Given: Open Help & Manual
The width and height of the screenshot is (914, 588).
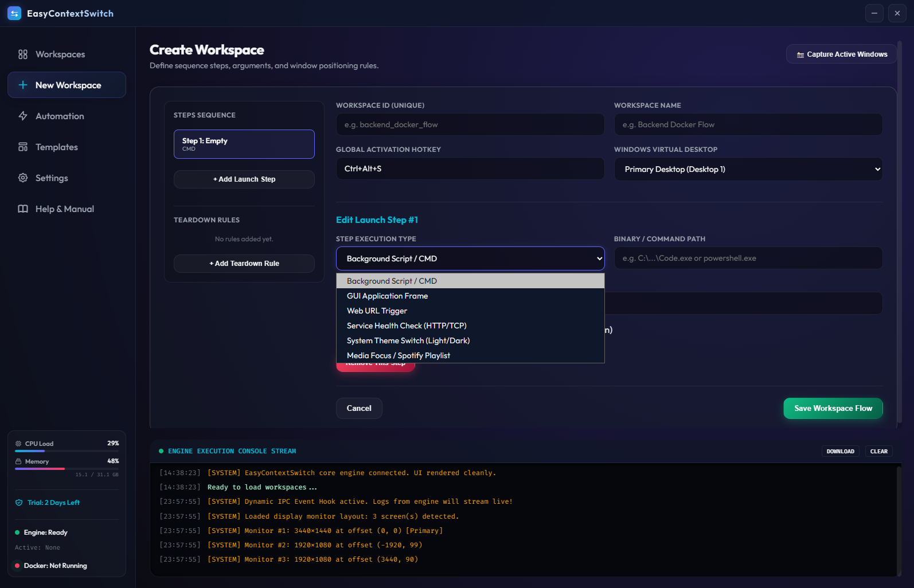Looking at the screenshot, I should [x=67, y=209].
